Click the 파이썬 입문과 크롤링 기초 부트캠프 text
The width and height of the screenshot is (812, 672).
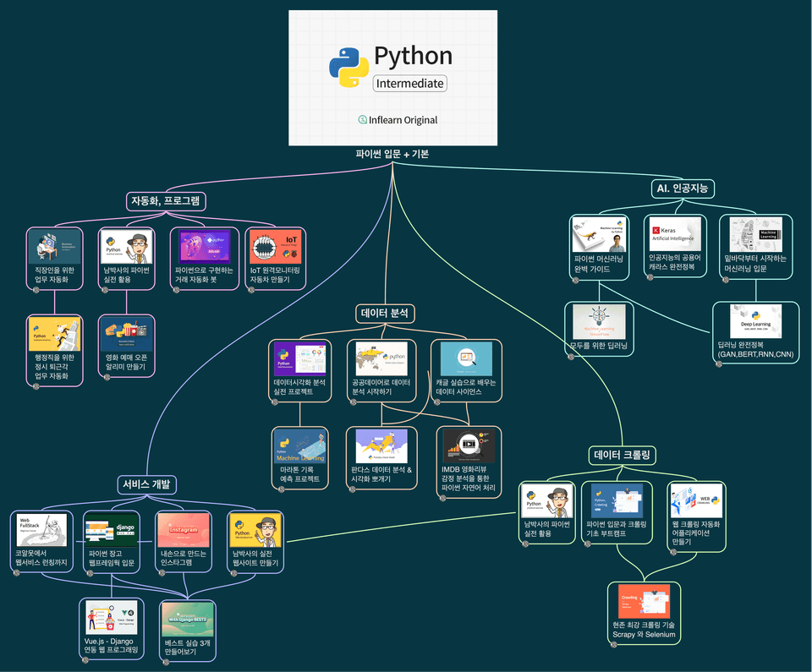(x=617, y=528)
